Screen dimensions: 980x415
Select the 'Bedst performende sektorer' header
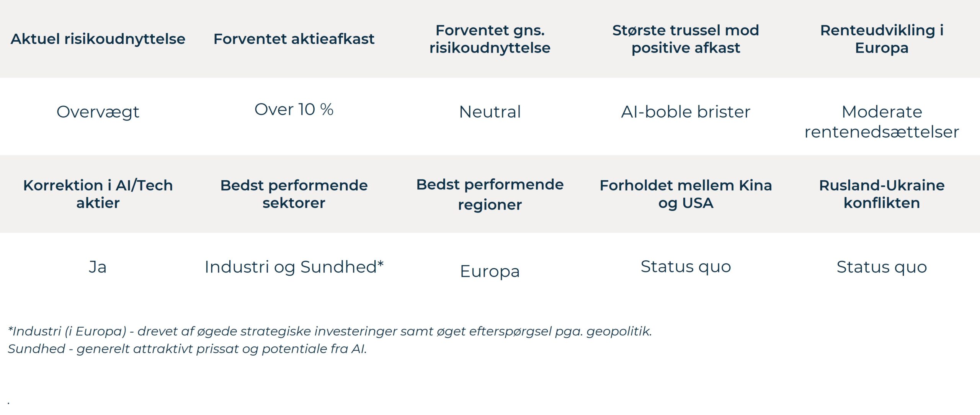pos(294,194)
